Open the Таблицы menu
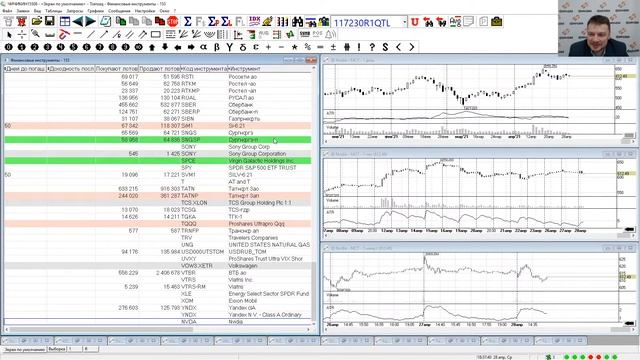Screen dimensions: 640x360 pos(53,11)
